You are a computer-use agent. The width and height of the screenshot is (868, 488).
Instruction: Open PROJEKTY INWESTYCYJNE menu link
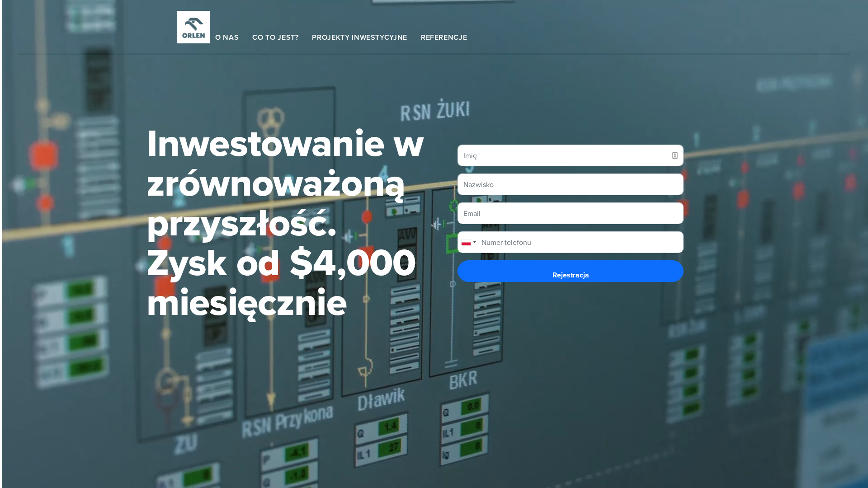(x=359, y=38)
